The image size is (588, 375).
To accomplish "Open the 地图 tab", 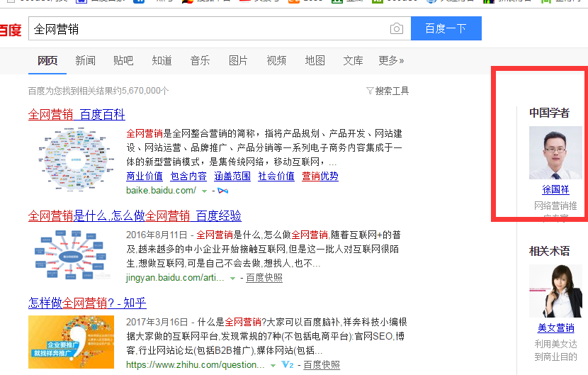I will tap(315, 60).
